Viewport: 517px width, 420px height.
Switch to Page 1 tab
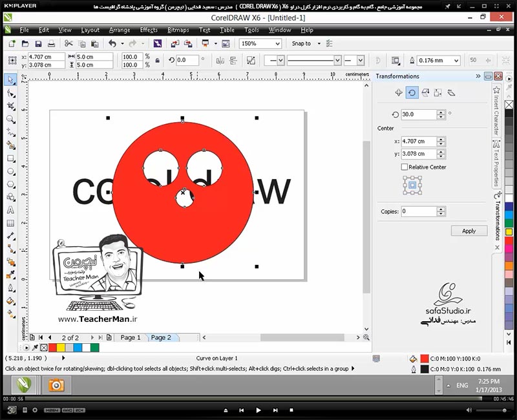131,337
